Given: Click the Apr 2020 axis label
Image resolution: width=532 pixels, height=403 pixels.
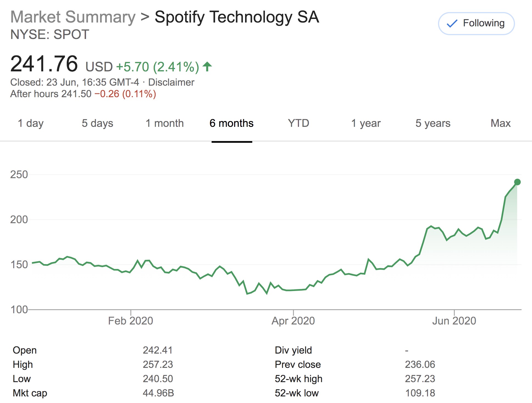Looking at the screenshot, I should pyautogui.click(x=293, y=321).
